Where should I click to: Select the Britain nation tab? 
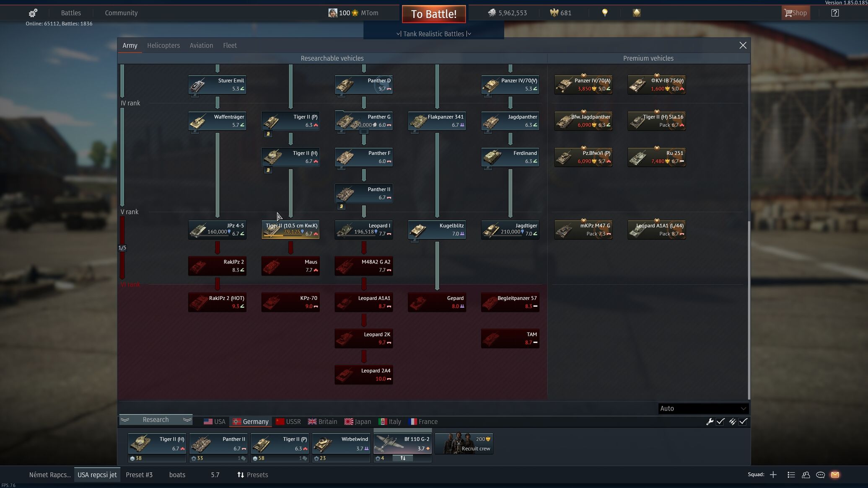tap(323, 422)
